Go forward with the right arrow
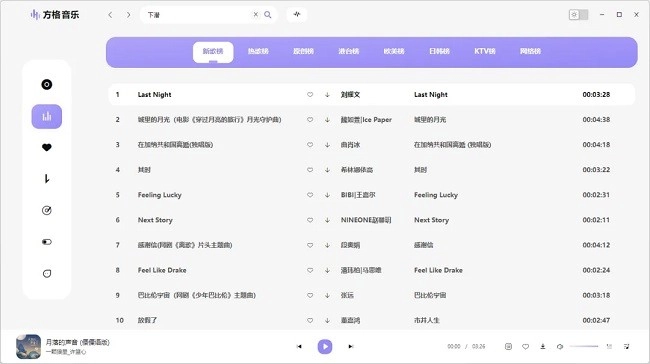Viewport: 650px width, 364px height. click(x=129, y=15)
